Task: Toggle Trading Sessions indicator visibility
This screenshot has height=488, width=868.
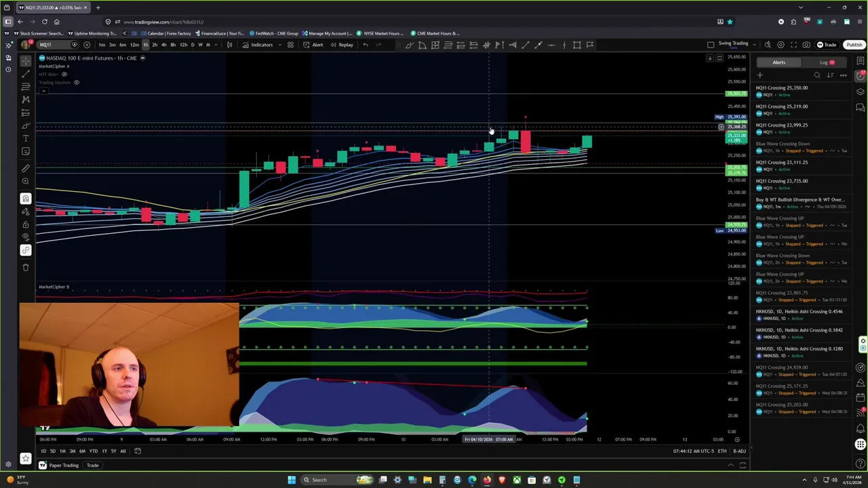Action: tap(77, 82)
